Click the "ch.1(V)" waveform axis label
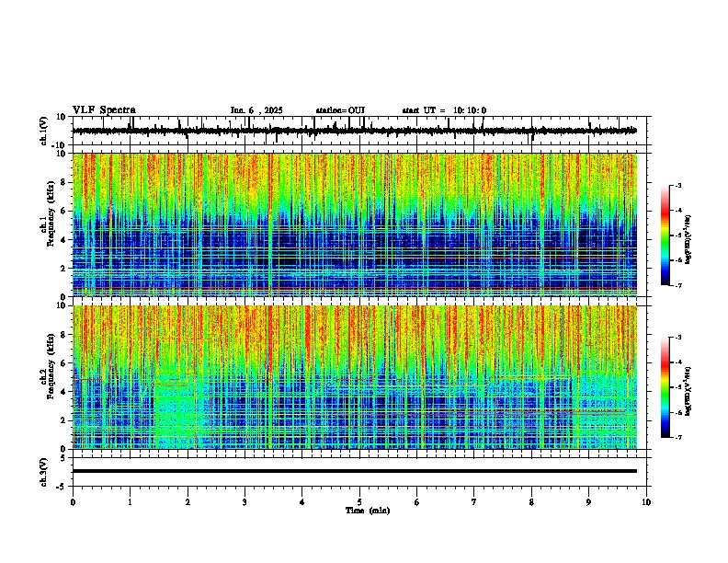 [44, 131]
